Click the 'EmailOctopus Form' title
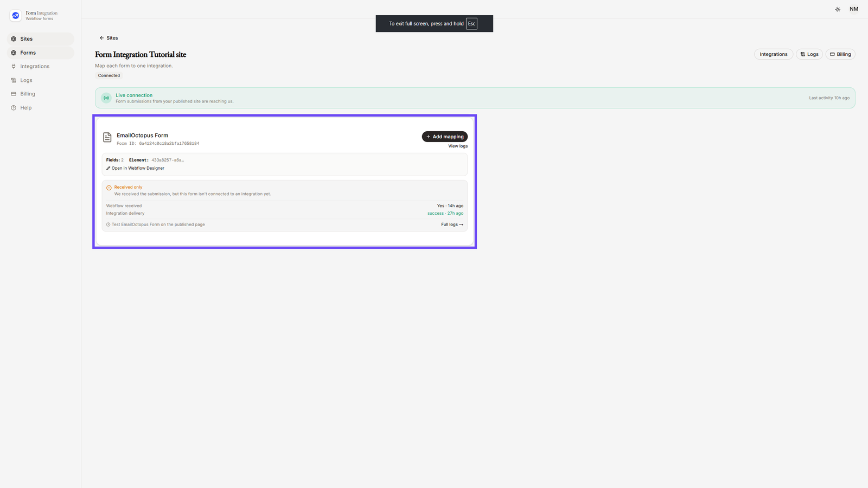Screen dimensions: 868x488 tap(142, 136)
